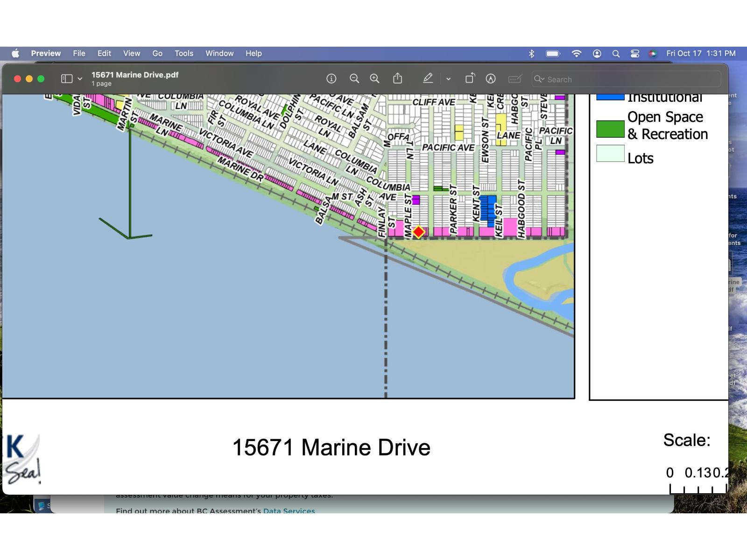Toggle the sidebar view button
The height and width of the screenshot is (560, 747).
click(67, 79)
